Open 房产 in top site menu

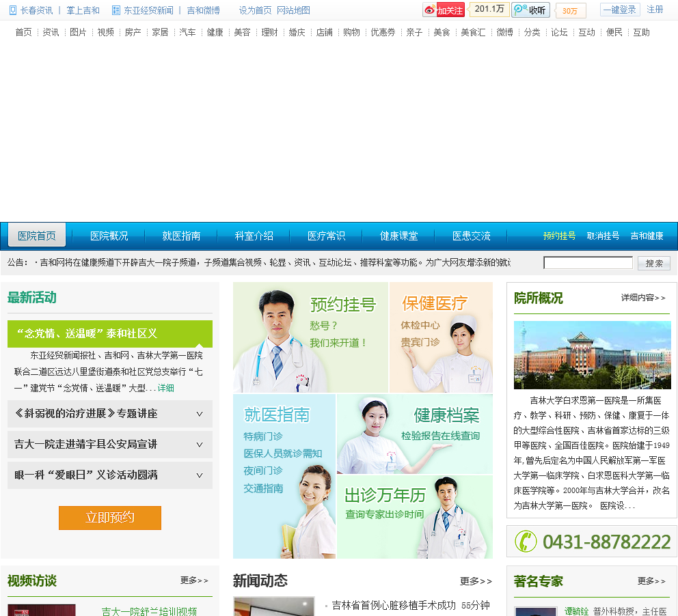[x=133, y=32]
